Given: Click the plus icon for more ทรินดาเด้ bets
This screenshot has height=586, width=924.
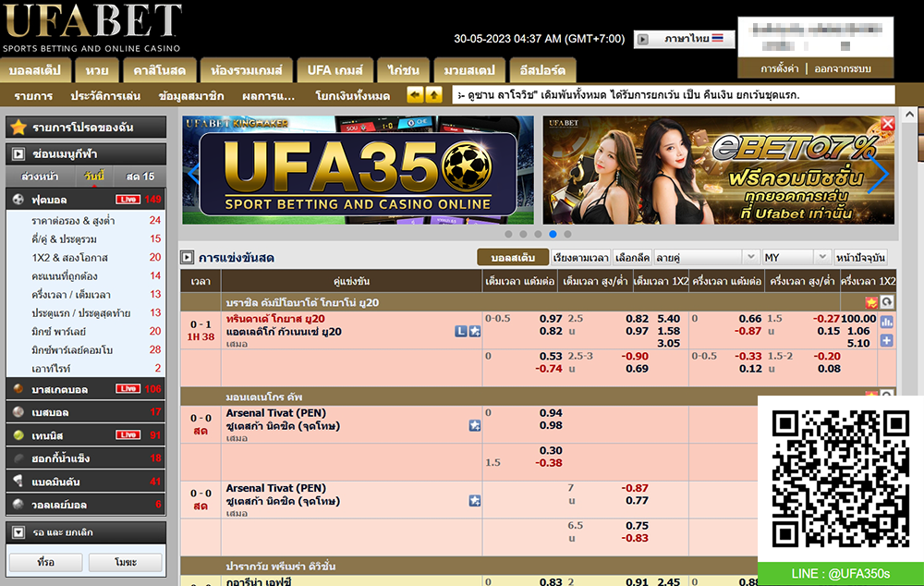Looking at the screenshot, I should (x=887, y=340).
